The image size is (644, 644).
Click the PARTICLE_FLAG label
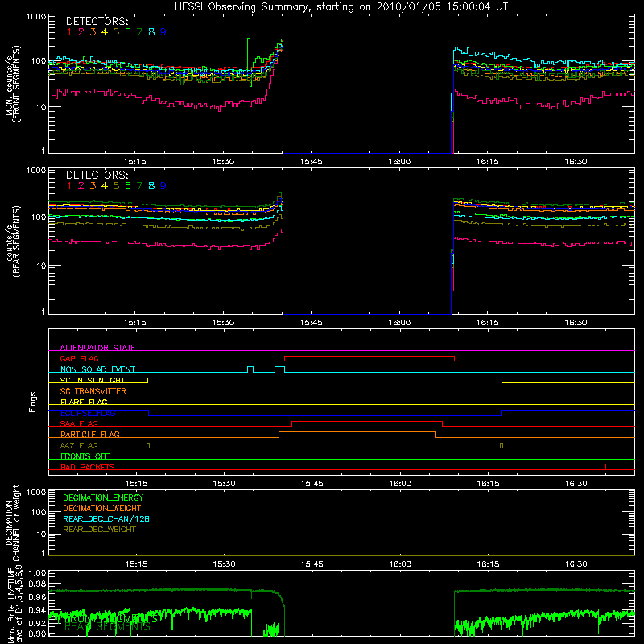click(x=90, y=434)
